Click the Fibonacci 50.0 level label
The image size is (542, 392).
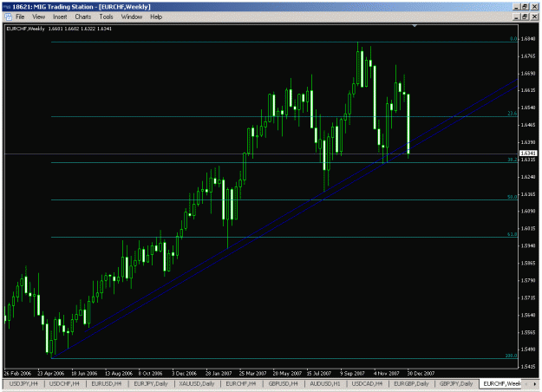tap(513, 197)
